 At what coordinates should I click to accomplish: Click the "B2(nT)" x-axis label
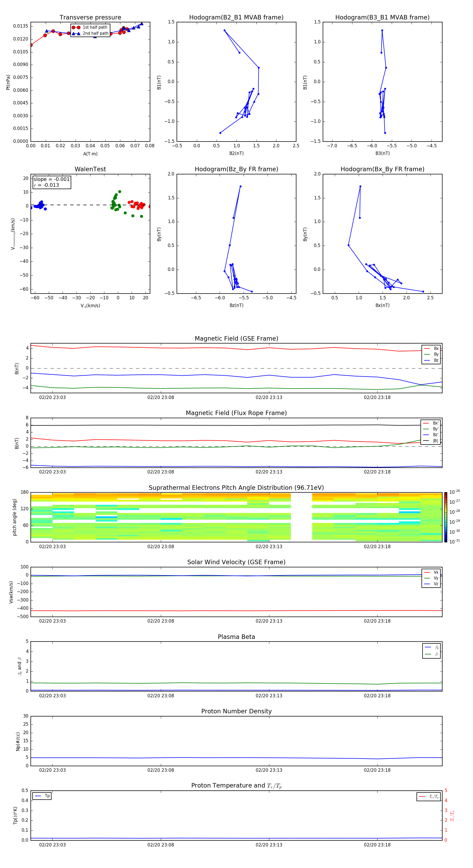(236, 153)
